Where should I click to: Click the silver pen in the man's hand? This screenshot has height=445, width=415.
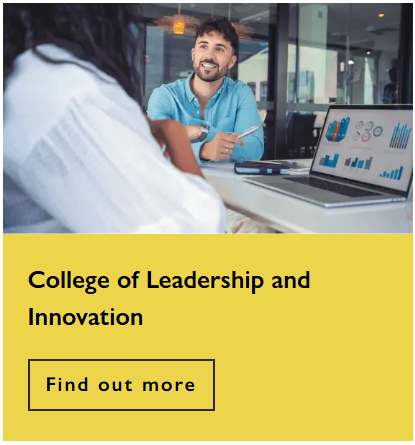pos(248,132)
